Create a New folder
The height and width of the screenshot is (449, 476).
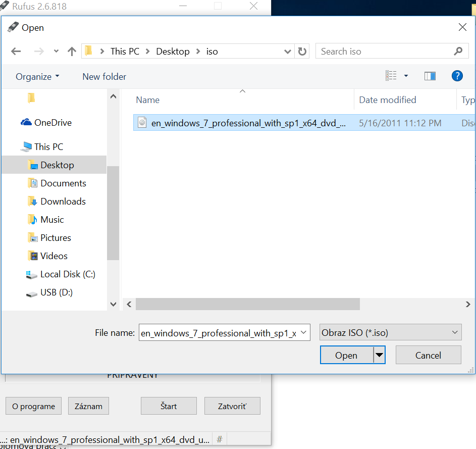(104, 77)
